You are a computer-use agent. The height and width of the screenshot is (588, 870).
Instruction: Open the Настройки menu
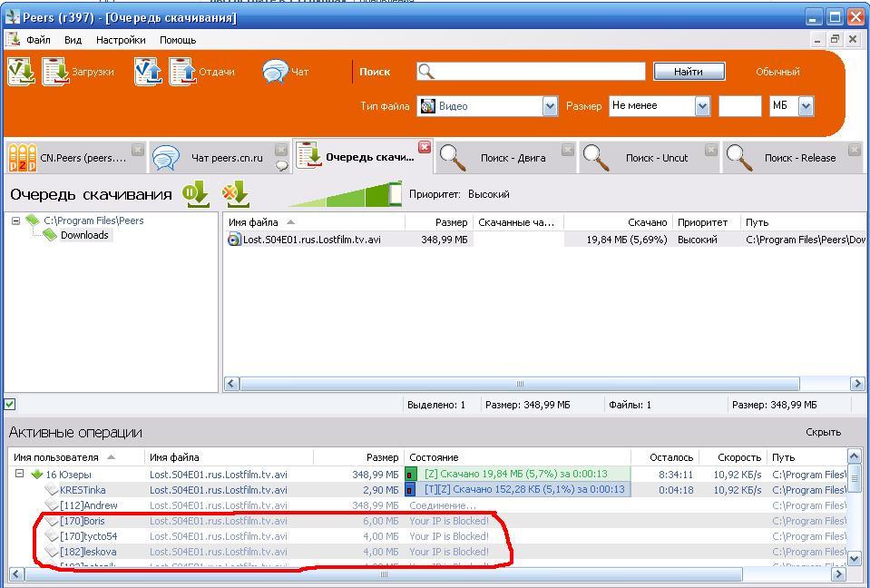(121, 40)
